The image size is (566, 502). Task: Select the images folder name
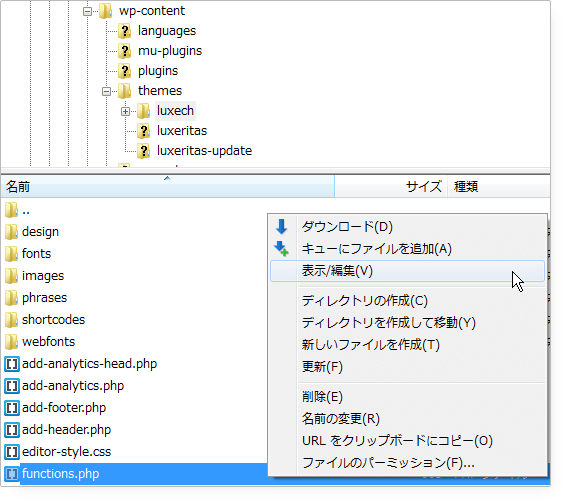43,276
